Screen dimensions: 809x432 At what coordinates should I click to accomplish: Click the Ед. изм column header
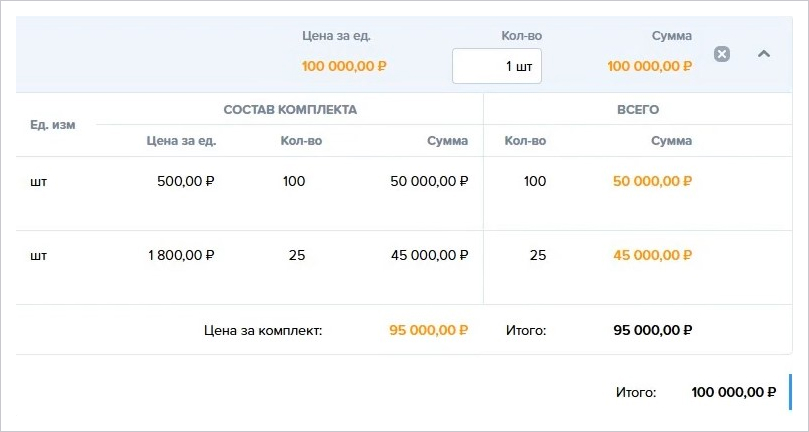[53, 125]
